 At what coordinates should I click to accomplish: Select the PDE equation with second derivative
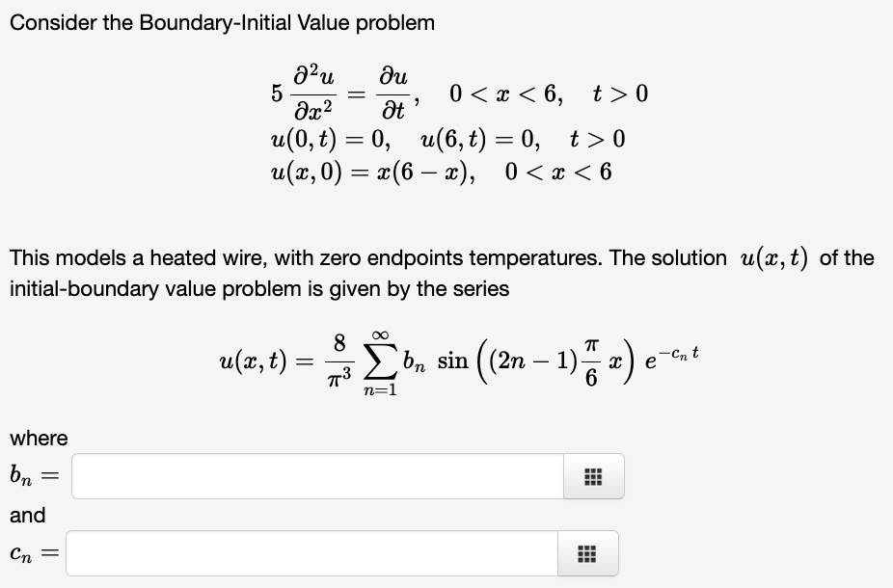coord(366,94)
